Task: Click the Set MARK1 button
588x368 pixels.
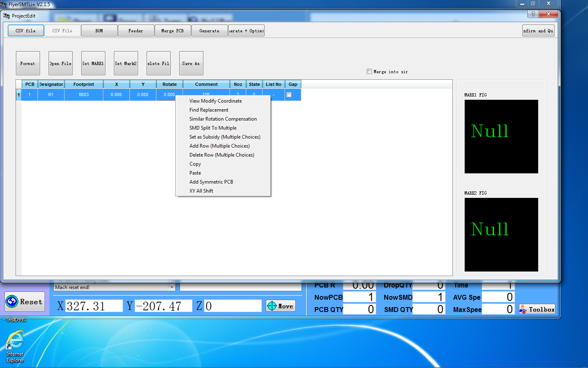Action: (93, 63)
